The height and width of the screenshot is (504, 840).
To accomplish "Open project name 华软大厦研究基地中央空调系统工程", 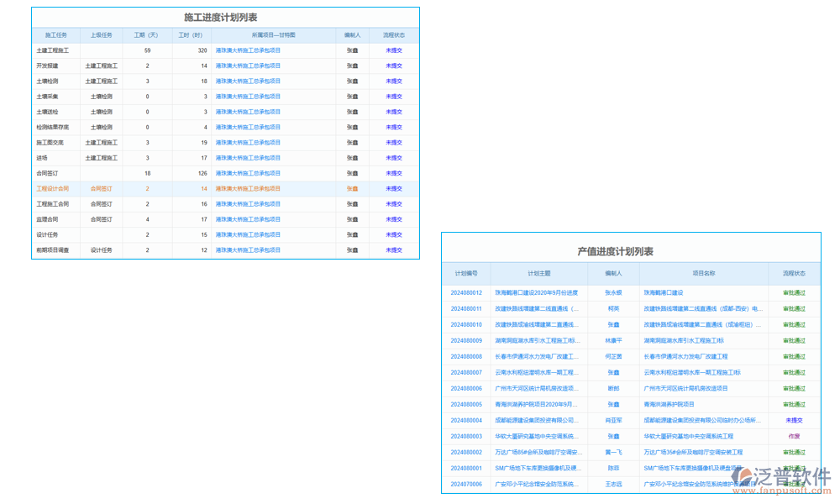I will 689,437.
